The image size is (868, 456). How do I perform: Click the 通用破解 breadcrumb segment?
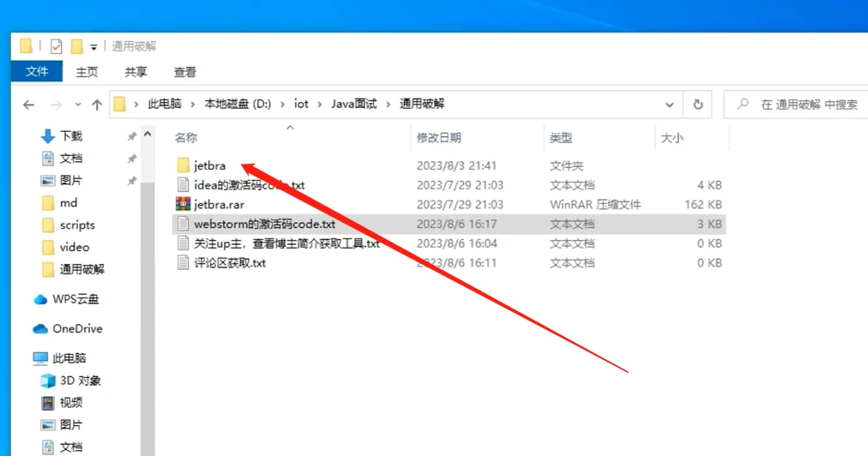pos(422,104)
